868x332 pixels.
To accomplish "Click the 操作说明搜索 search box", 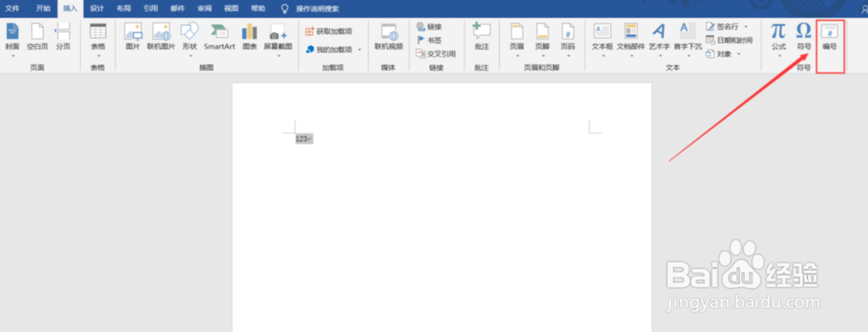I will pos(318,9).
